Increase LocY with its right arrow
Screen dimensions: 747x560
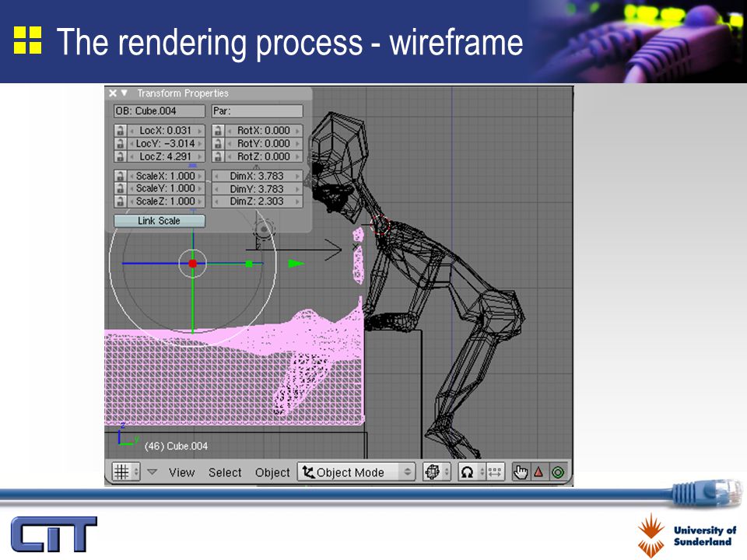point(201,143)
